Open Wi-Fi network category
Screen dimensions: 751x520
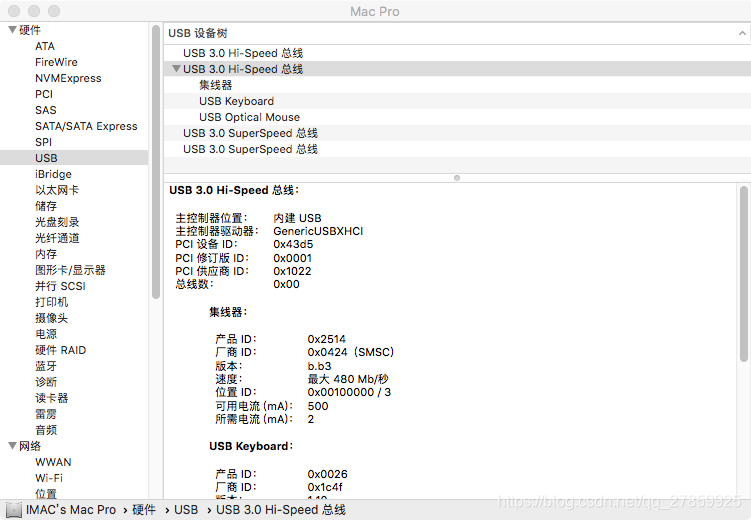pyautogui.click(x=49, y=478)
